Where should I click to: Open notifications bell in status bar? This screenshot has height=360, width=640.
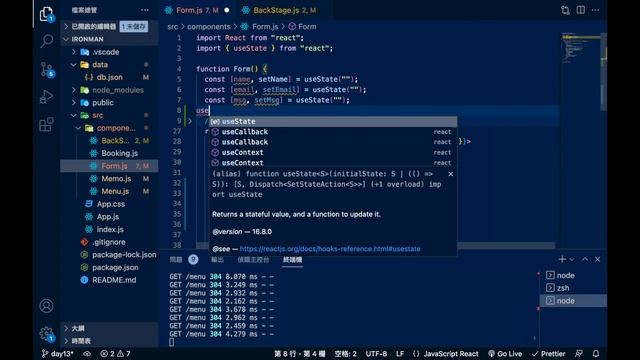(596, 354)
